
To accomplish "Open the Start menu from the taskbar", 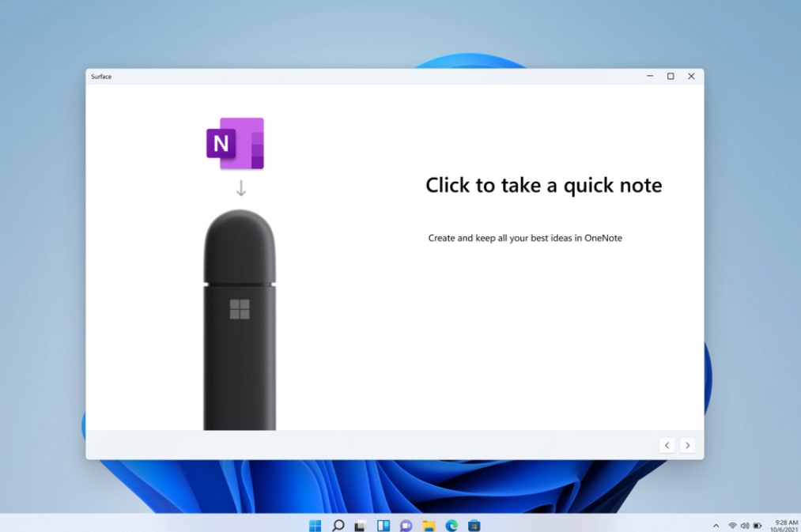I will click(315, 525).
